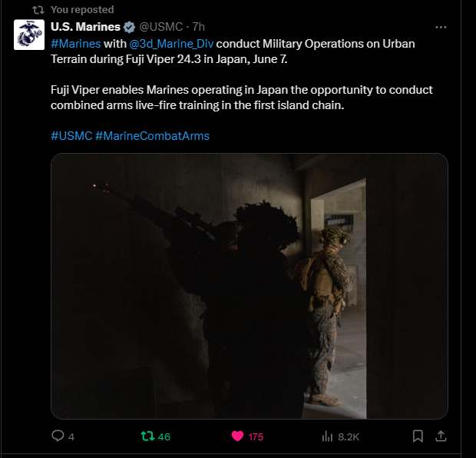This screenshot has width=476, height=458.
Task: Open the three-dot more options menu
Action: coord(441,28)
